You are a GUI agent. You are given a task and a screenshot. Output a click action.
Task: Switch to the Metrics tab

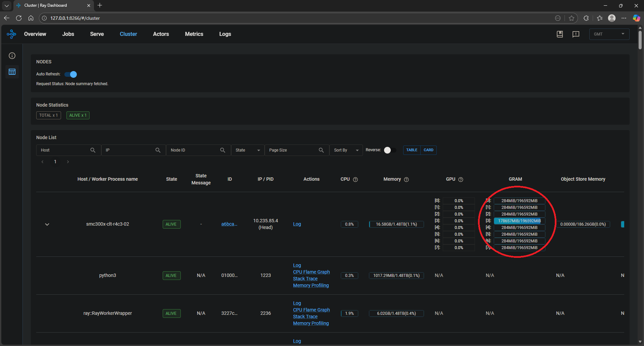194,34
